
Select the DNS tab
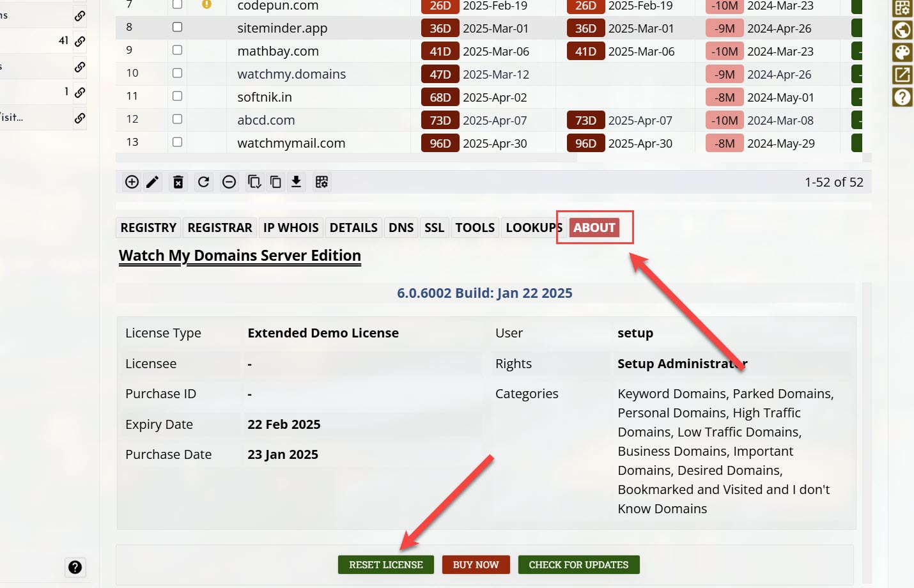tap(401, 228)
